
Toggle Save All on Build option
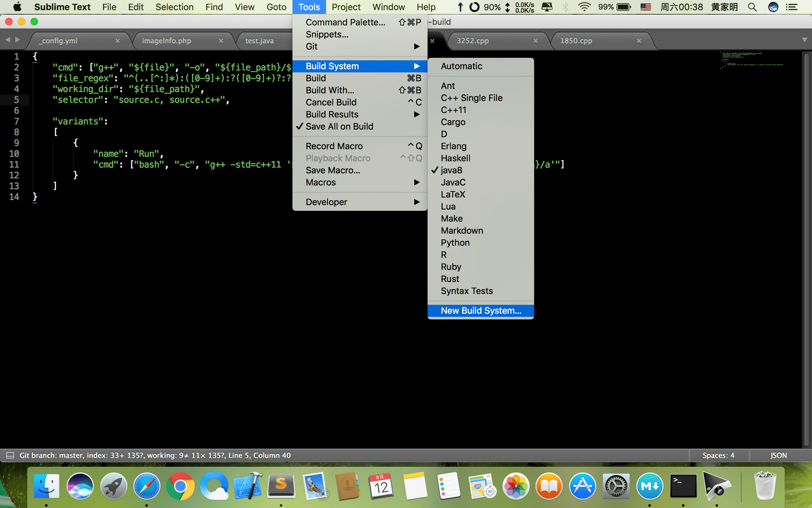coord(360,126)
